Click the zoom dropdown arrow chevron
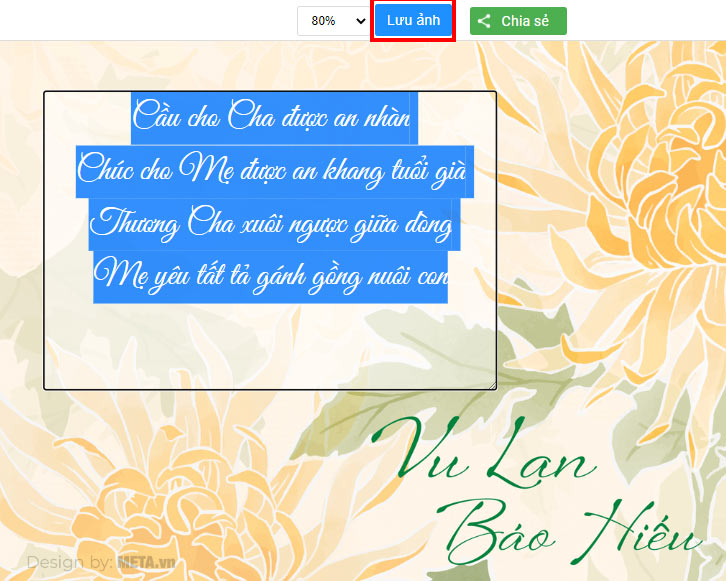This screenshot has width=726, height=581. [x=360, y=21]
